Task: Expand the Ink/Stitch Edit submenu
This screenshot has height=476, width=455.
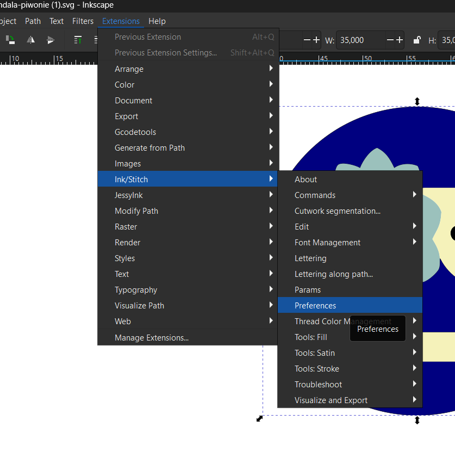Action: coord(350,227)
